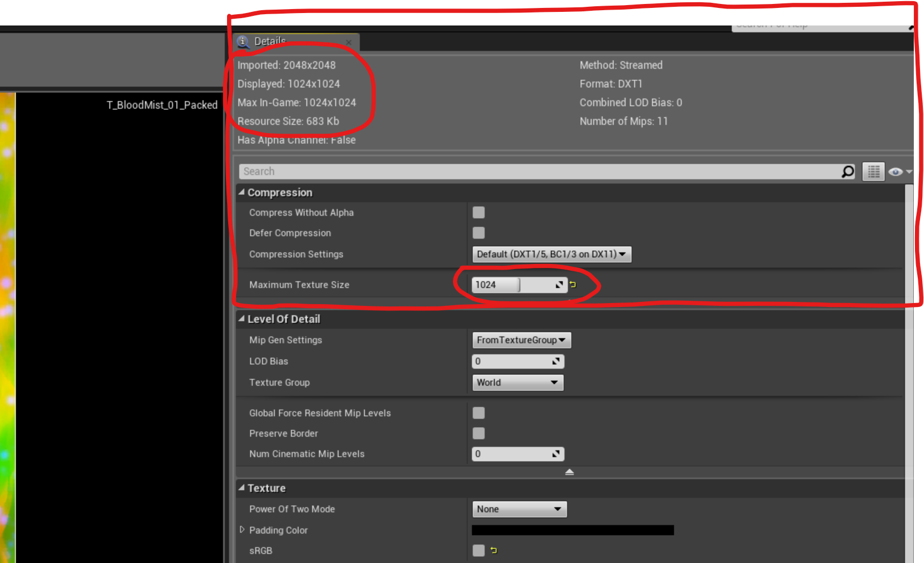The height and width of the screenshot is (563, 924).
Task: Toggle the sRGB checkbox
Action: pos(478,550)
